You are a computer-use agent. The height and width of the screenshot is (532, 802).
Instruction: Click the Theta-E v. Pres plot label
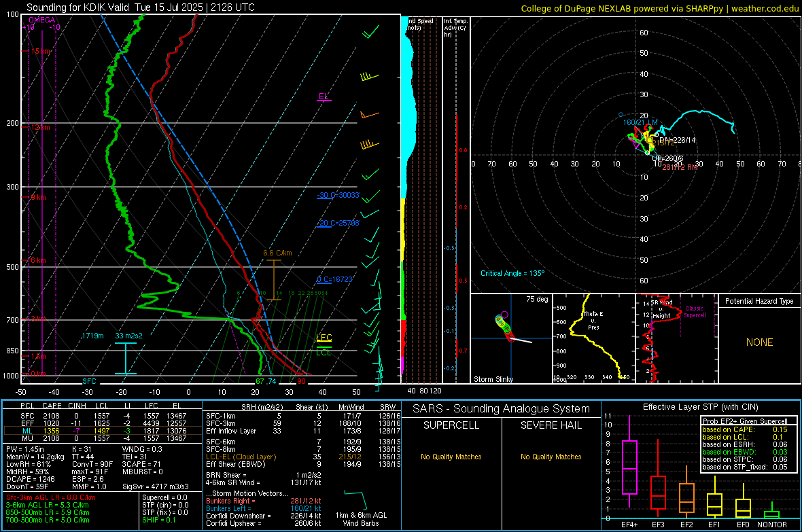(593, 320)
